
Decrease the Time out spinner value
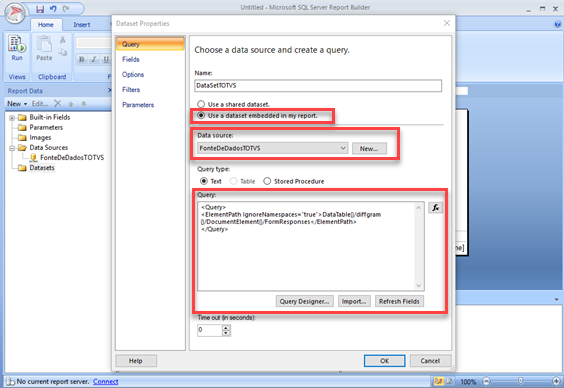point(226,333)
